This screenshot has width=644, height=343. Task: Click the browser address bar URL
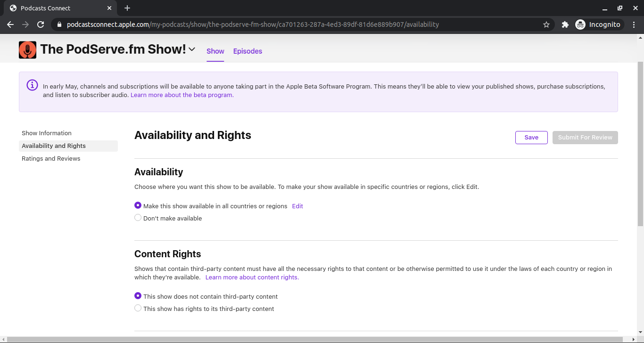(x=253, y=24)
